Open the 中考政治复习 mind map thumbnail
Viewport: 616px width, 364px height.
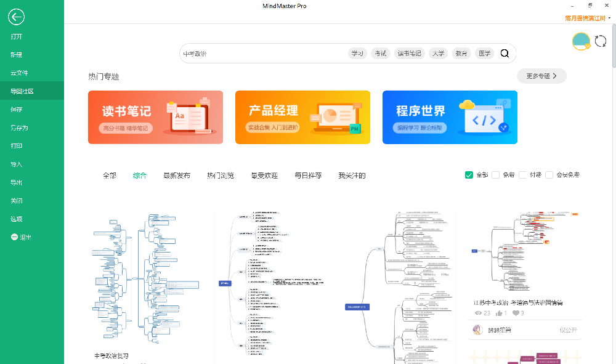point(145,279)
